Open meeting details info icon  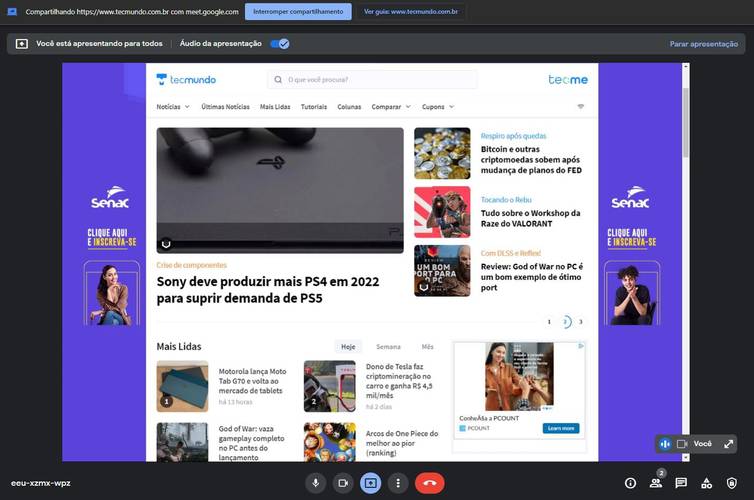(630, 483)
